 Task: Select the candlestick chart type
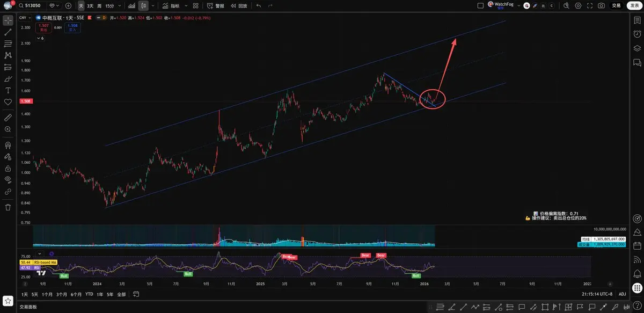[143, 5]
